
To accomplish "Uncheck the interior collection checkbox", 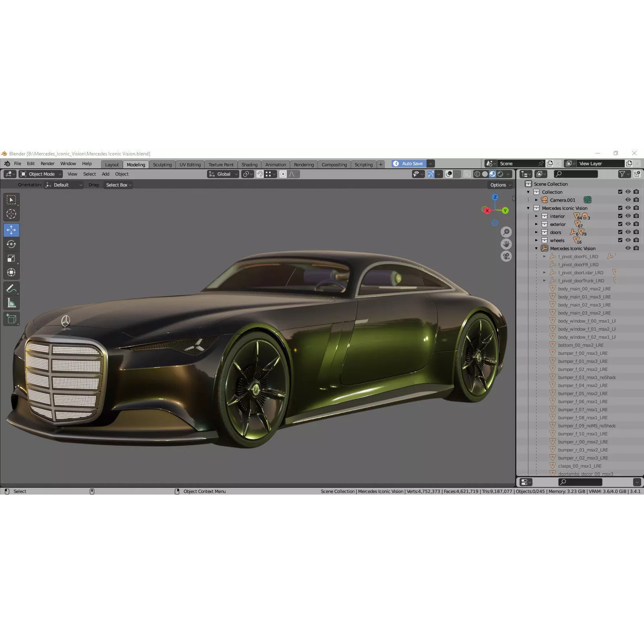I will pyautogui.click(x=620, y=216).
